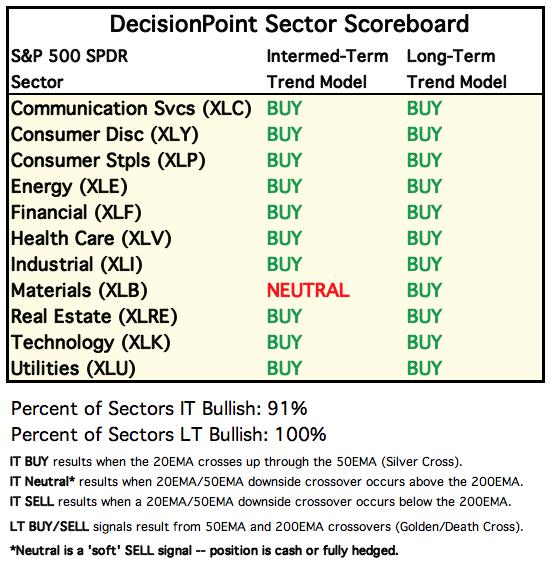
Task: Click Intermed-Term Trend Model column header
Action: 327,69
